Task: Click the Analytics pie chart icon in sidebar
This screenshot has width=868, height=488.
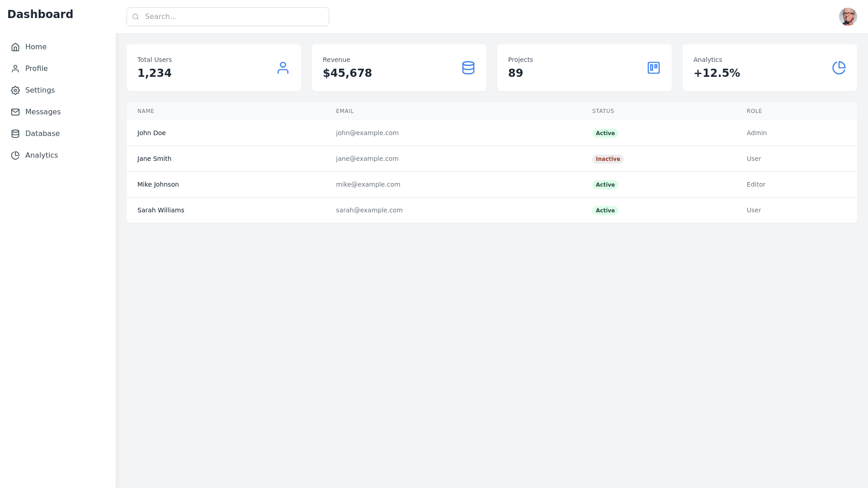Action: tap(15, 155)
